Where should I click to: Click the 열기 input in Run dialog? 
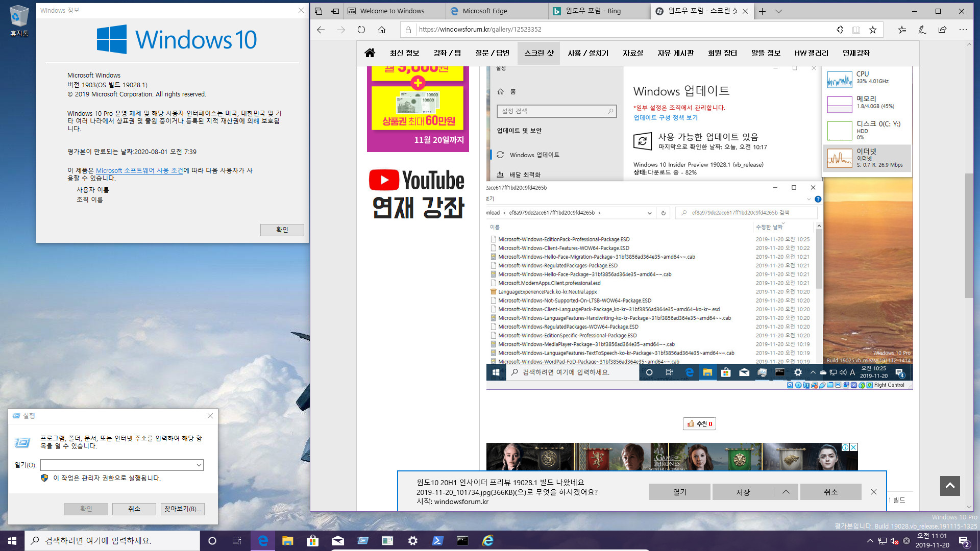click(x=117, y=465)
